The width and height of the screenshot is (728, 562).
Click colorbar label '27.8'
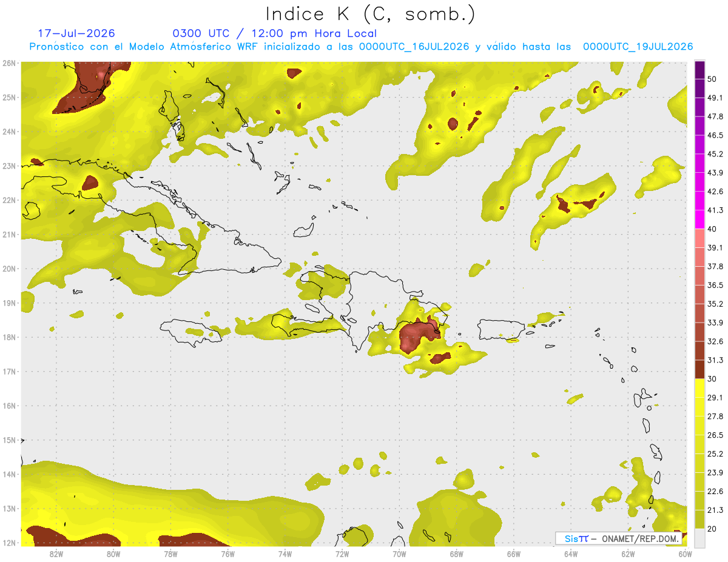(715, 416)
